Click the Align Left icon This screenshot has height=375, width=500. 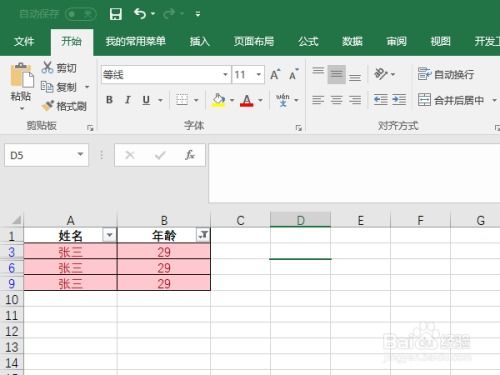pos(318,100)
